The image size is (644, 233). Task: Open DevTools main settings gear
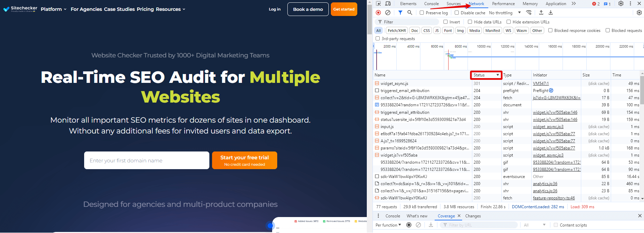click(x=621, y=4)
